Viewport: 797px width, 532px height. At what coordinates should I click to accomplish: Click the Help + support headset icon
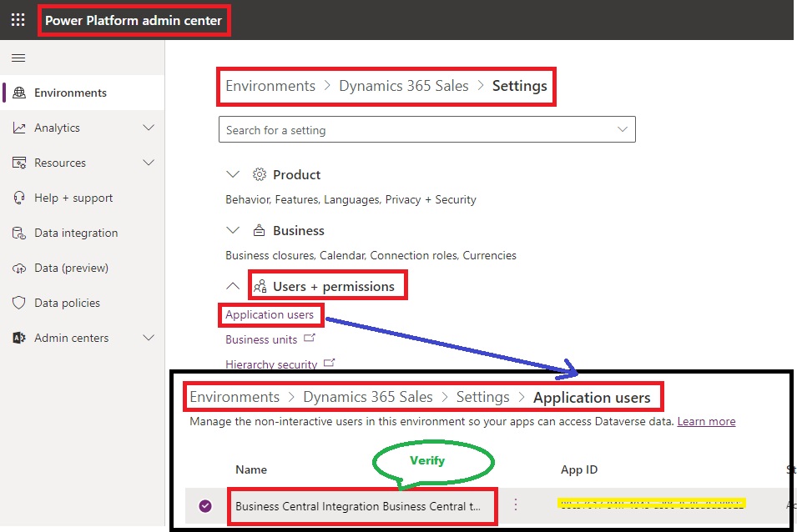pyautogui.click(x=19, y=198)
